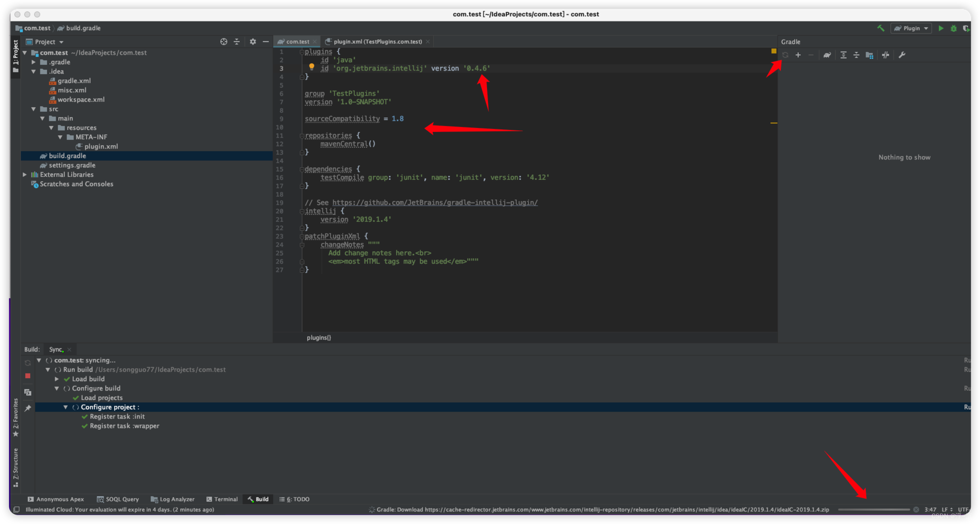Click the rerun sync icon in Build panel
Image resolution: width=980 pixels, height=524 pixels.
point(28,363)
